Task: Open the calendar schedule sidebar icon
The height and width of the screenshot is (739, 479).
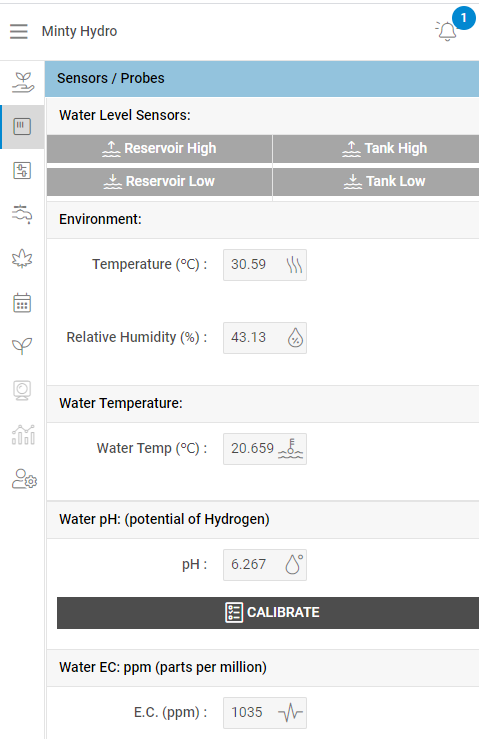Action: (22, 303)
